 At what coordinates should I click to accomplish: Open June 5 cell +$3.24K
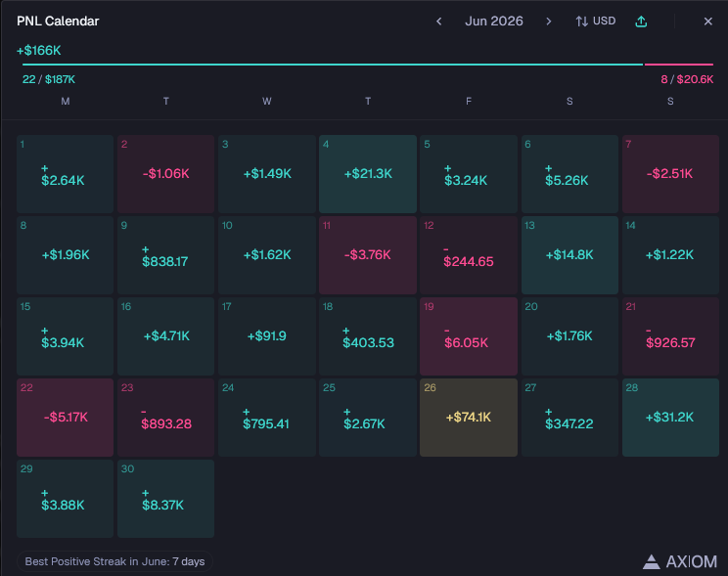pos(469,174)
